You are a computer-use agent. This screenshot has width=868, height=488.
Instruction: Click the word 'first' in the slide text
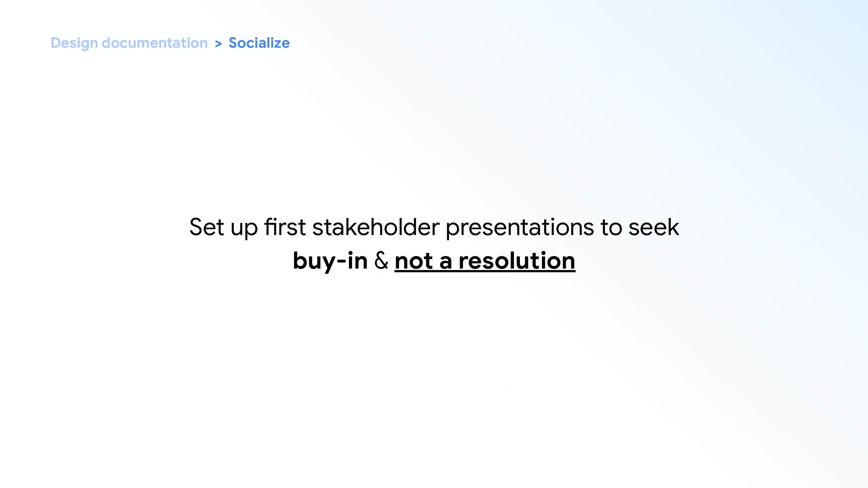(285, 227)
